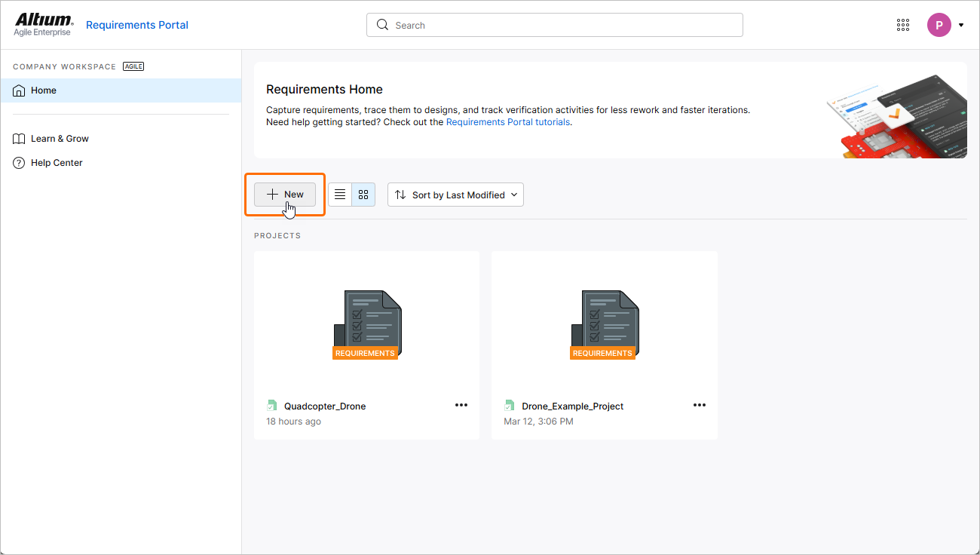
Task: Click the New button
Action: (x=285, y=195)
